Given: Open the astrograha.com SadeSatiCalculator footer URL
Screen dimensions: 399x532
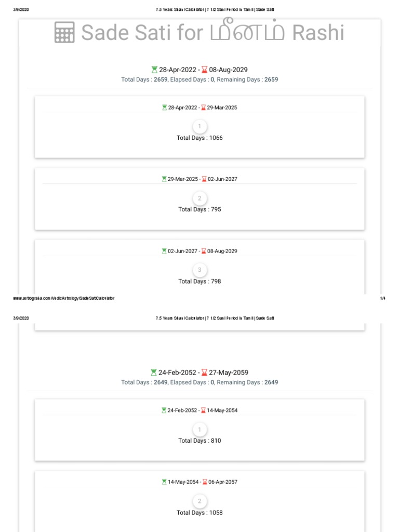Looking at the screenshot, I should (62, 298).
